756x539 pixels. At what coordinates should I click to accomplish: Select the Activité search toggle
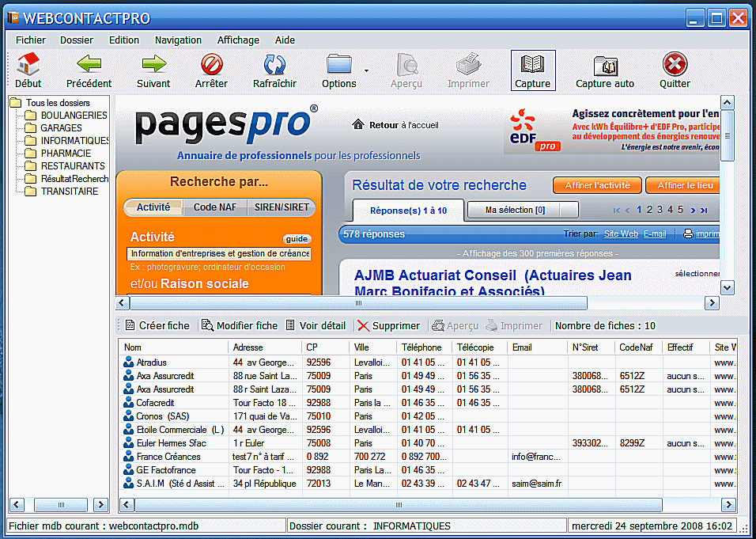153,207
